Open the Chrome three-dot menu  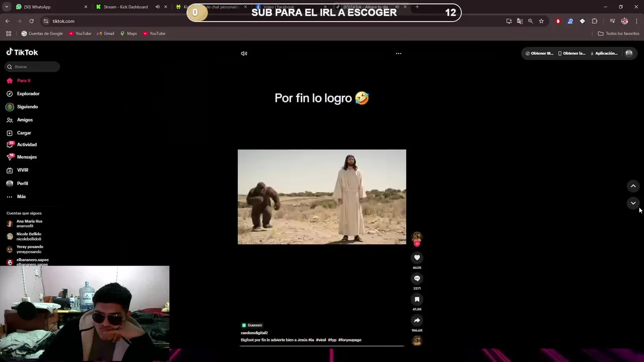636,21
